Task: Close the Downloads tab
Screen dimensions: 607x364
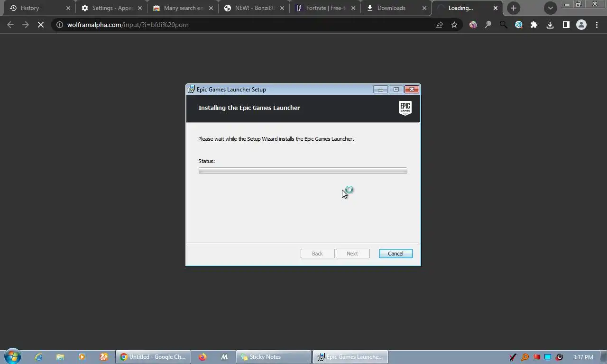Action: click(424, 8)
